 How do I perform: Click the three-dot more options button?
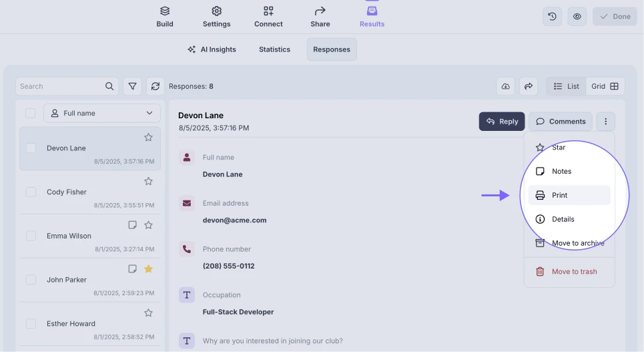pos(606,122)
